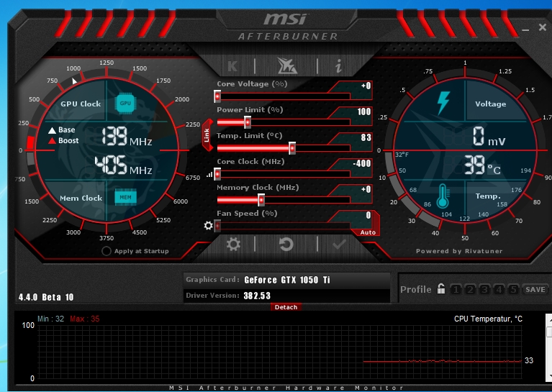Click the lightning bolt voltage icon
This screenshot has width=552, height=392.
443,103
